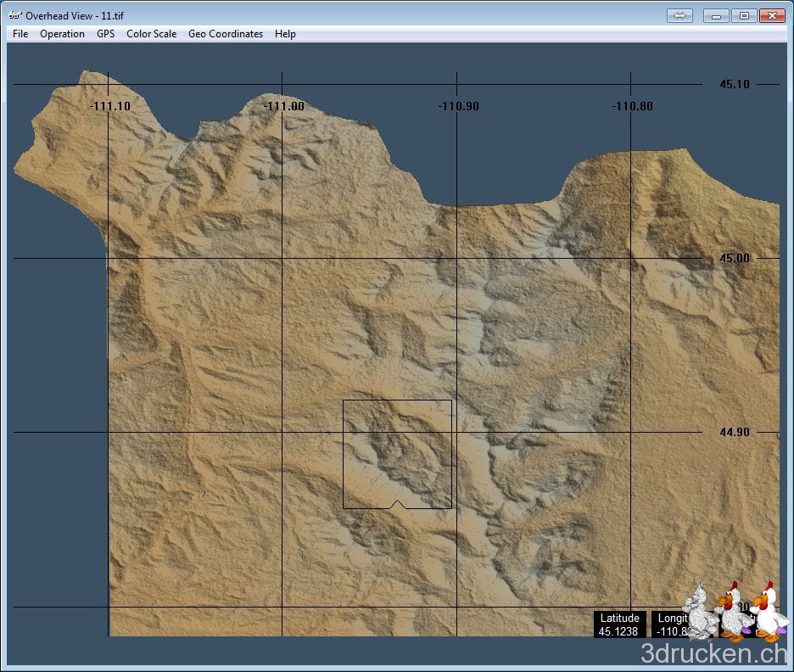Open the Help menu
This screenshot has width=794, height=672.
[x=285, y=34]
